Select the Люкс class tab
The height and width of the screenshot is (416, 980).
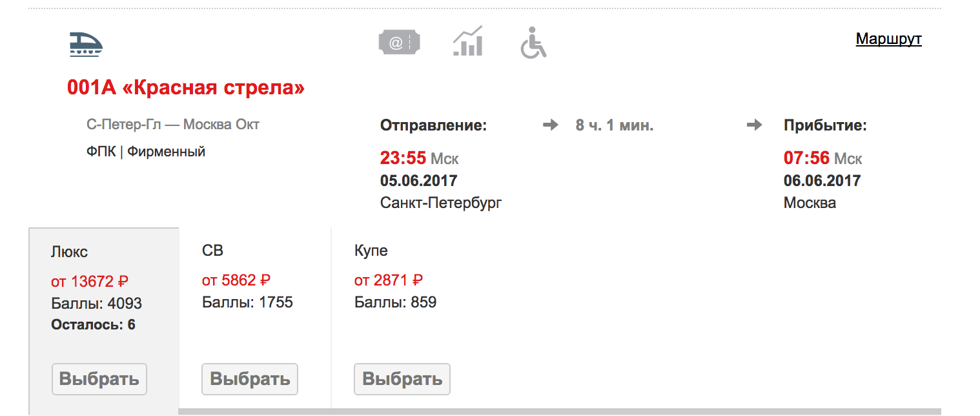coord(104,321)
